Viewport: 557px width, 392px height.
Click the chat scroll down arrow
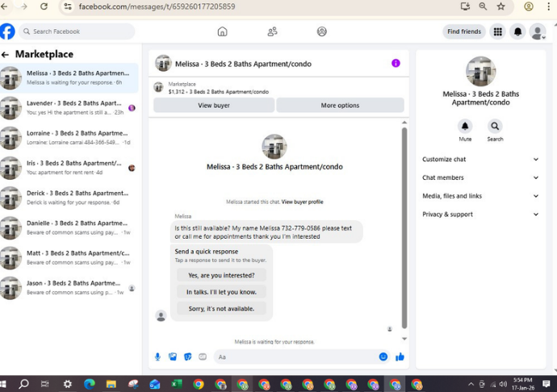(x=404, y=339)
